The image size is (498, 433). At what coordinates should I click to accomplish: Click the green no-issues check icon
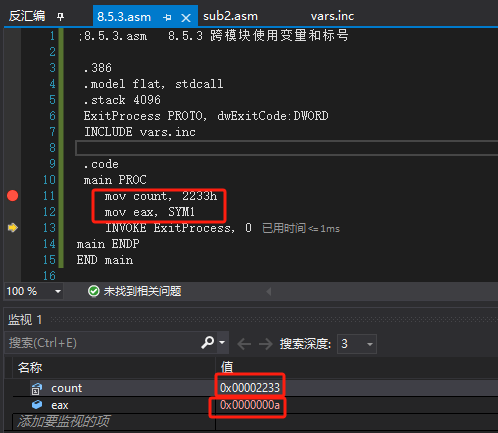(94, 291)
